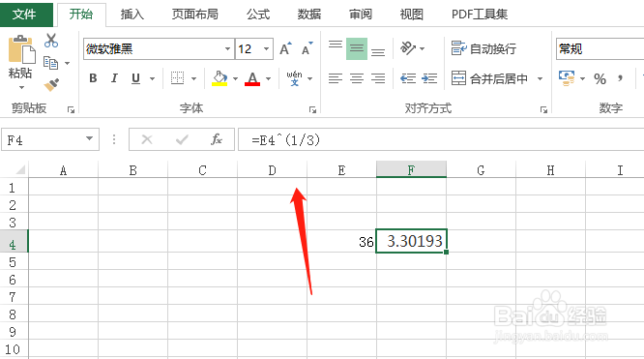Viewport: 644px width, 359px height.
Task: Toggle italic formatting
Action: tap(114, 78)
